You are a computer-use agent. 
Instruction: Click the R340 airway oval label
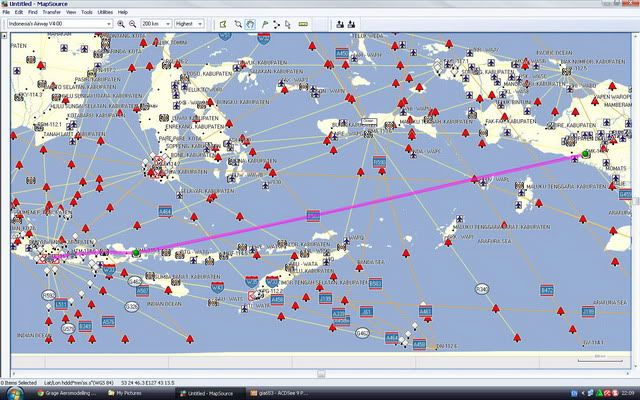tap(482, 289)
